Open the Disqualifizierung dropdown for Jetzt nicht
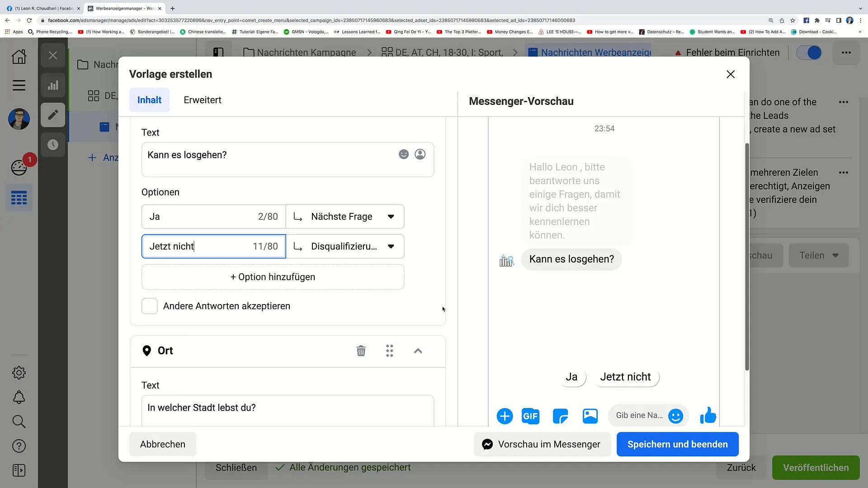Viewport: 868px width, 488px height. tap(345, 246)
